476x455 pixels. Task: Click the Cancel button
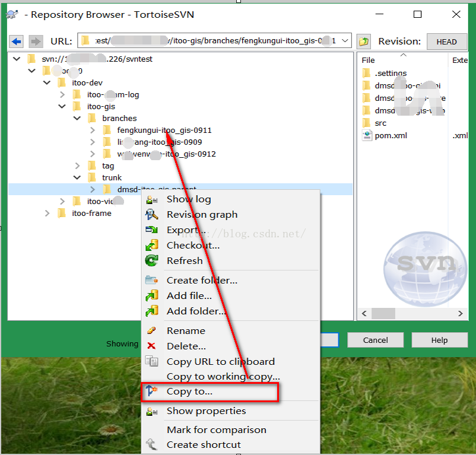click(375, 340)
